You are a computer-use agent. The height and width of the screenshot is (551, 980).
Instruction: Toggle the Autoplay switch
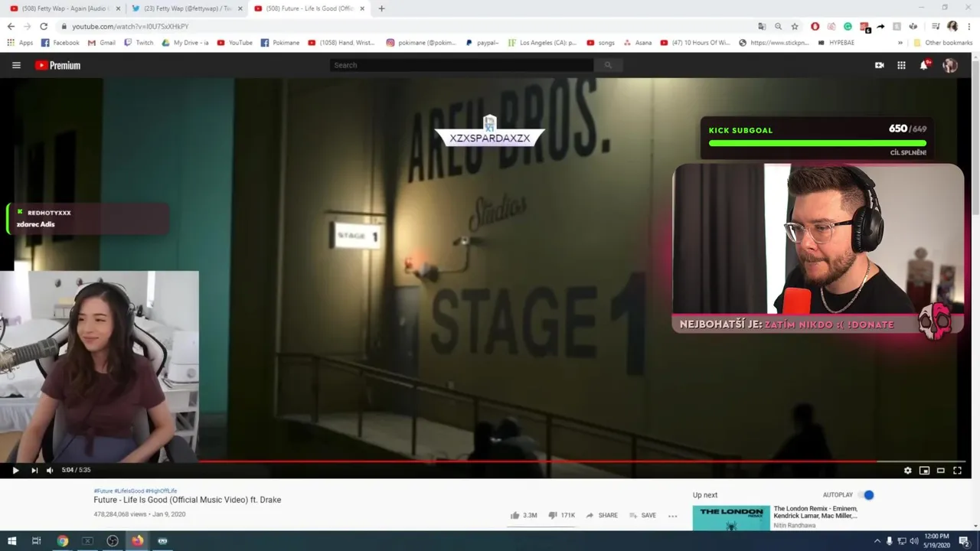tap(867, 495)
